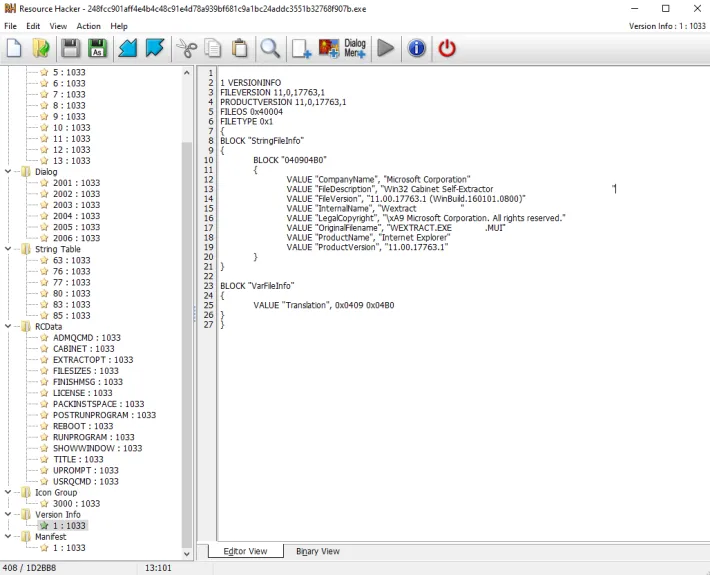710x575 pixels.
Task: Select RCData USRQCMD : 1033
Action: click(86, 481)
